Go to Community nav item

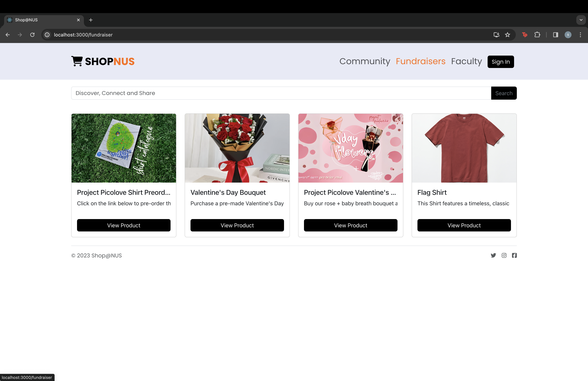pos(365,61)
